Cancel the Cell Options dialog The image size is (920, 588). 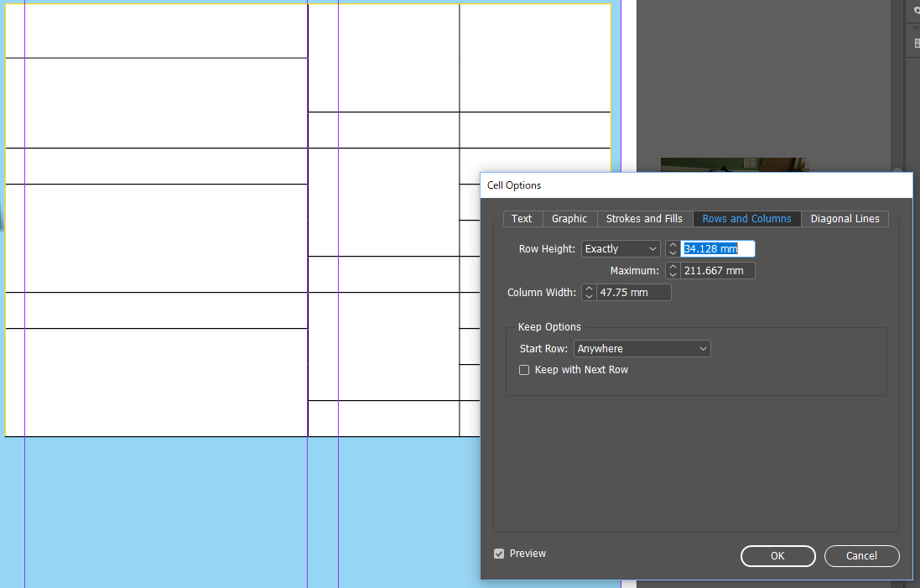tap(861, 555)
